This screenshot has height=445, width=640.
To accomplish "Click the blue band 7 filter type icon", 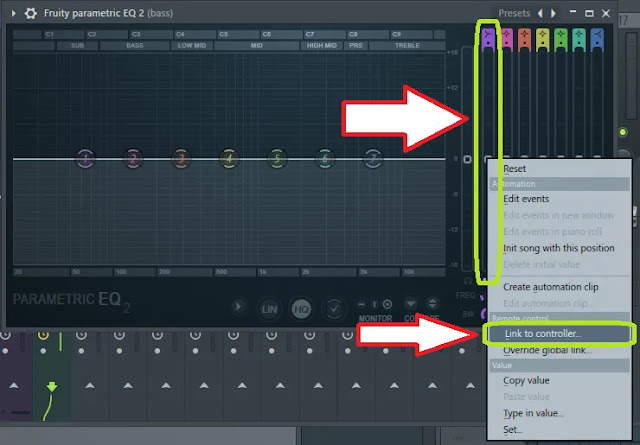I will pyautogui.click(x=597, y=40).
